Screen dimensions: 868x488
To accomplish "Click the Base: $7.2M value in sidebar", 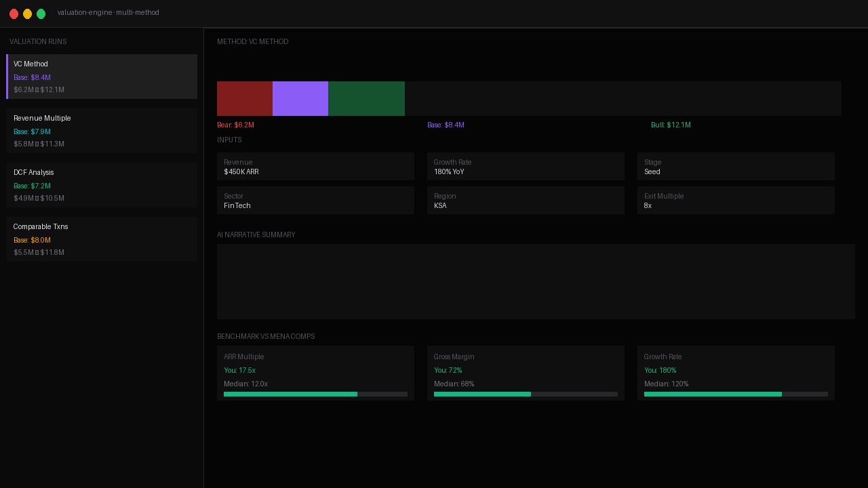I will tap(32, 186).
